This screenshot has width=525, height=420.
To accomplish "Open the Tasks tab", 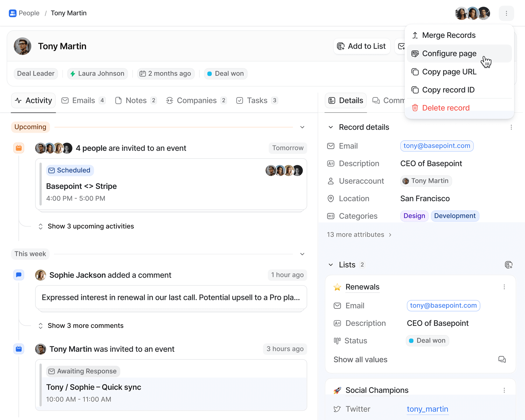I will coord(257,100).
